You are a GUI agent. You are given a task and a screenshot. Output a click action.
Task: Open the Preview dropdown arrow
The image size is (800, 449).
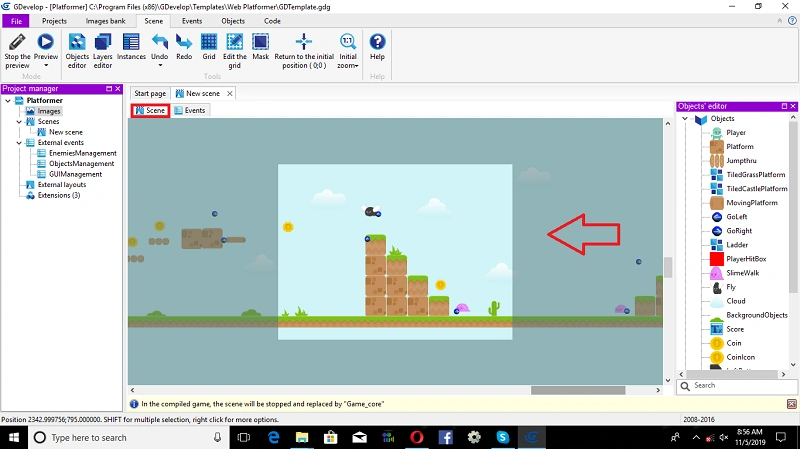[46, 66]
